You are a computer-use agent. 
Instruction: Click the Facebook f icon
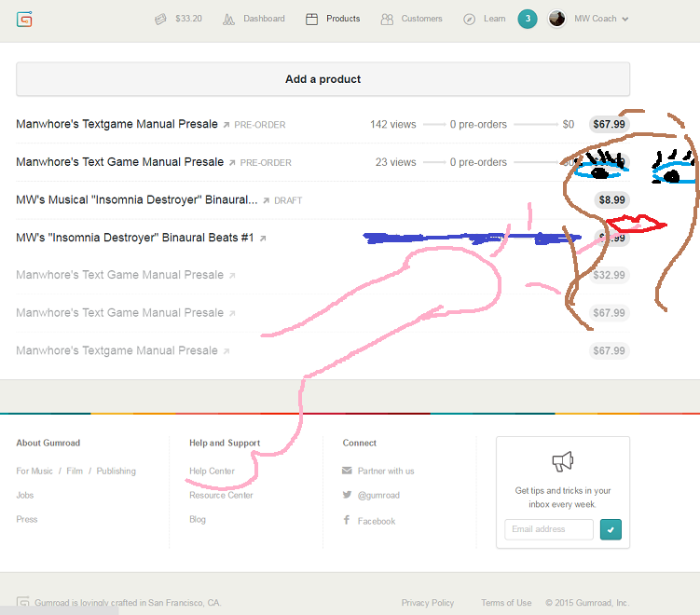pos(347,520)
